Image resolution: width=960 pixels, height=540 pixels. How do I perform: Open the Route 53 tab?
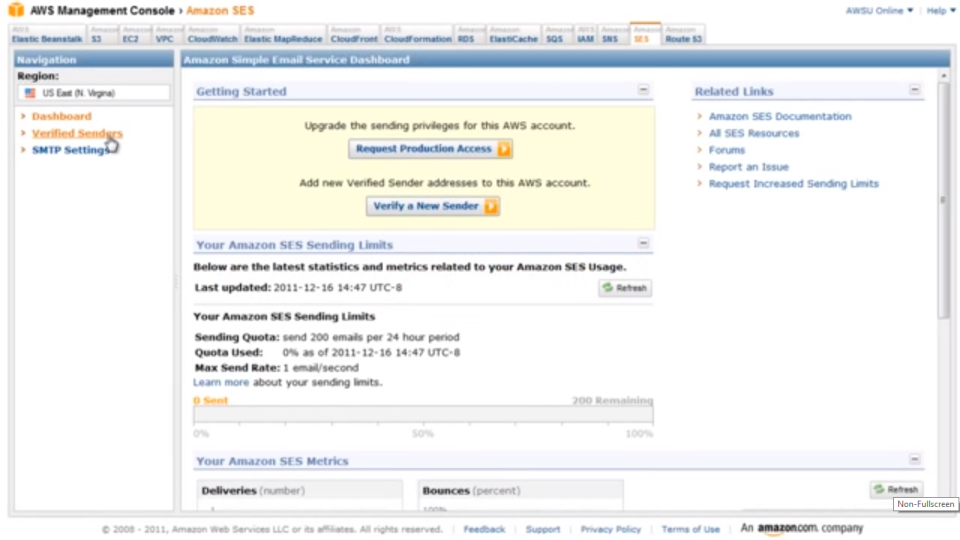point(683,35)
